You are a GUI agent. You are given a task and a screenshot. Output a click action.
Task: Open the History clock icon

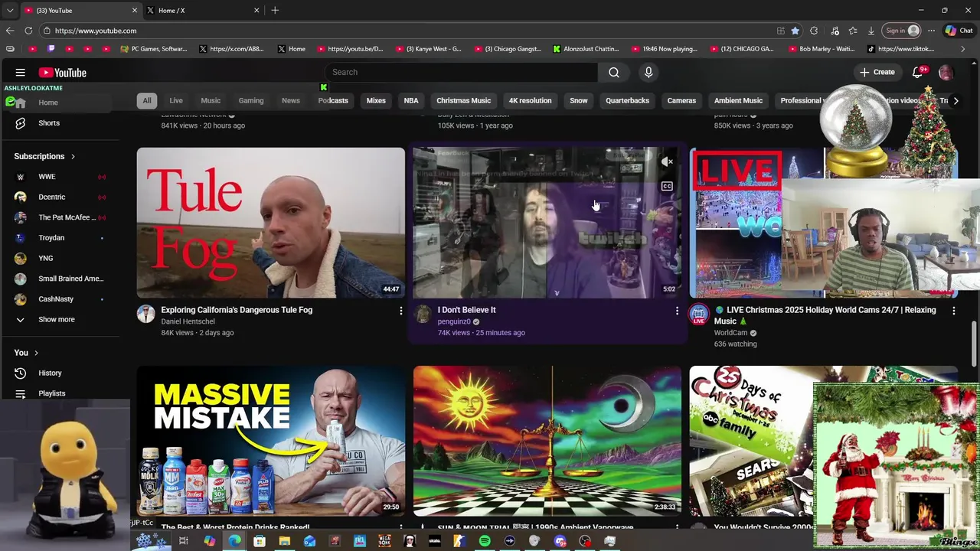21,373
